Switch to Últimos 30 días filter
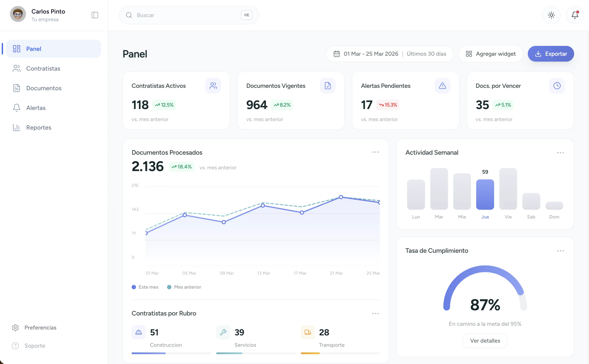The image size is (589, 364). [427, 54]
